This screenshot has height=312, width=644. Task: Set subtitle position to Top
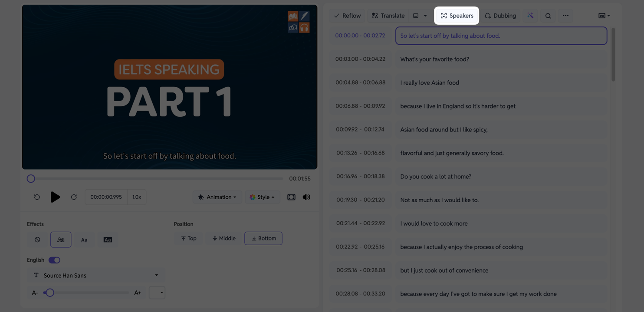point(189,238)
